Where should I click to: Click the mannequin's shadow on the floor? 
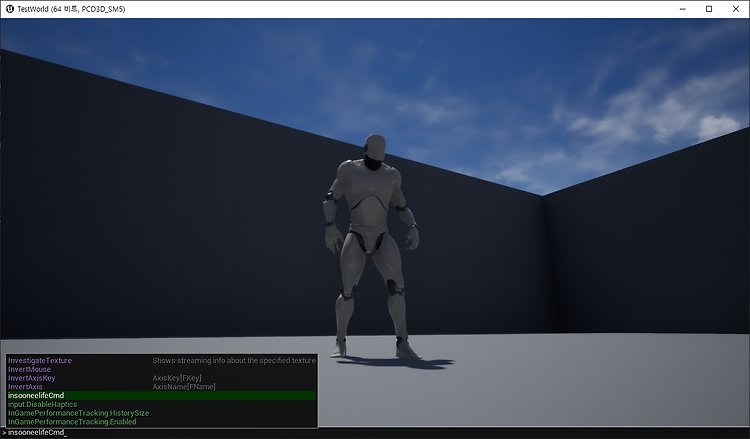pos(395,363)
